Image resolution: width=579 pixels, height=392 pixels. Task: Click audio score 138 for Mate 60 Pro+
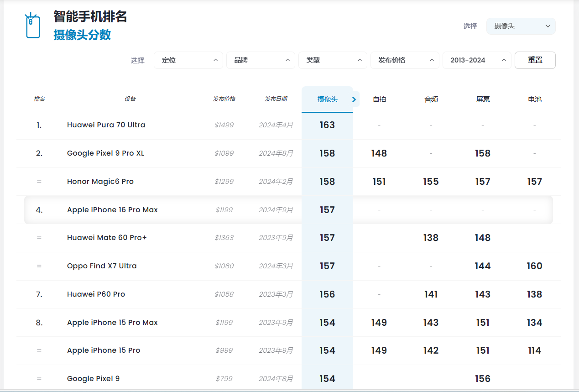(x=431, y=238)
